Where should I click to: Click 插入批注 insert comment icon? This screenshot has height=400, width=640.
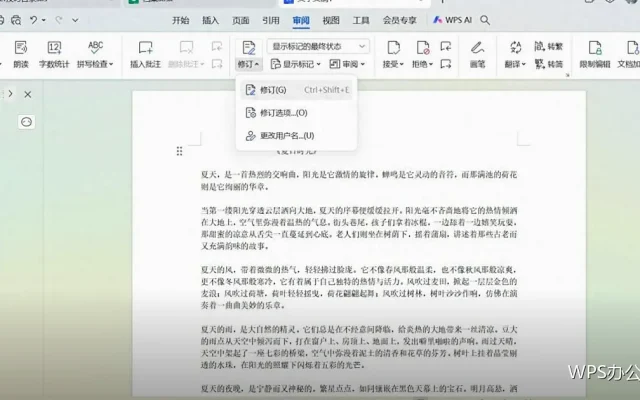click(x=145, y=48)
